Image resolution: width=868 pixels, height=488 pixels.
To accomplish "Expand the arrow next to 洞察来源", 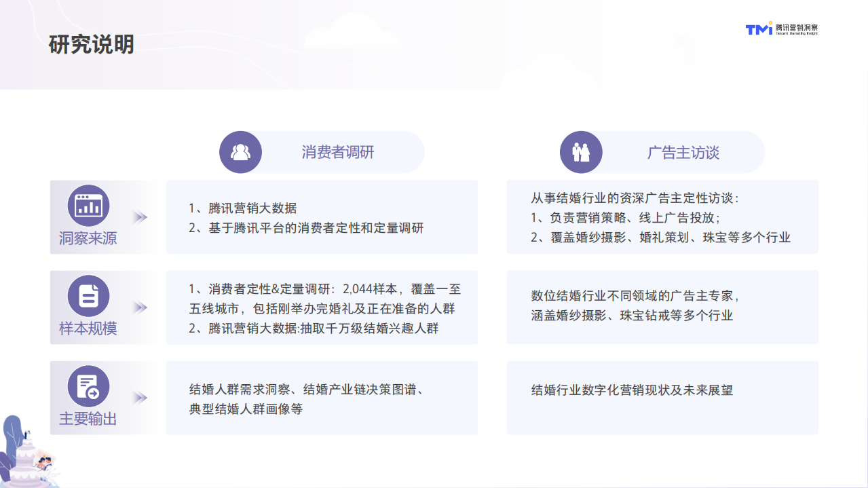I will click(140, 217).
